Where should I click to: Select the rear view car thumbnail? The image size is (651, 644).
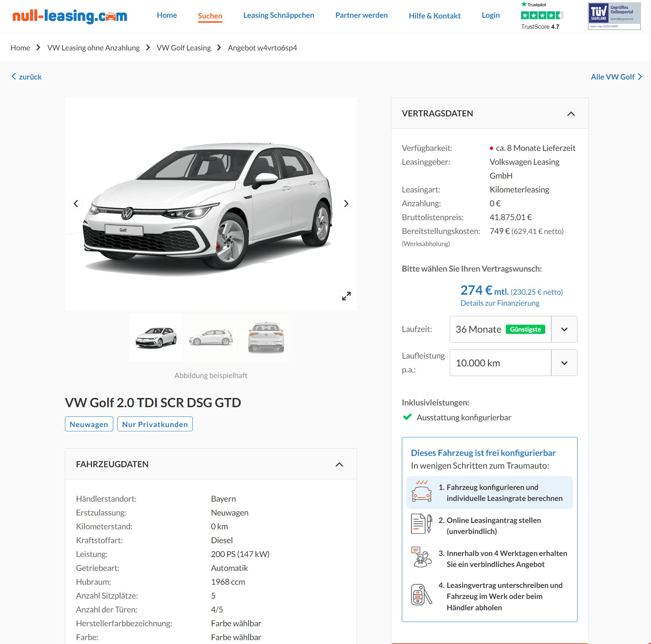pos(266,337)
